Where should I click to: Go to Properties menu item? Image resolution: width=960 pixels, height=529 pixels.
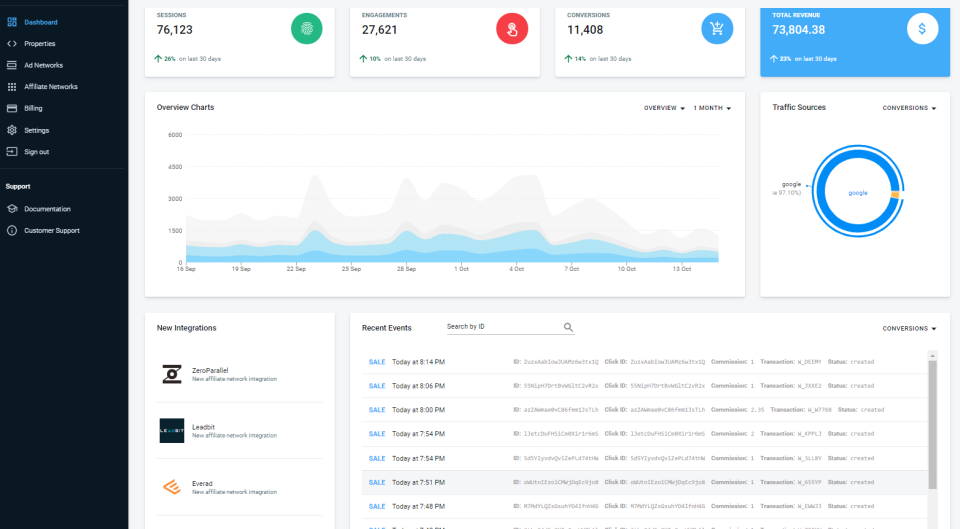[x=40, y=43]
